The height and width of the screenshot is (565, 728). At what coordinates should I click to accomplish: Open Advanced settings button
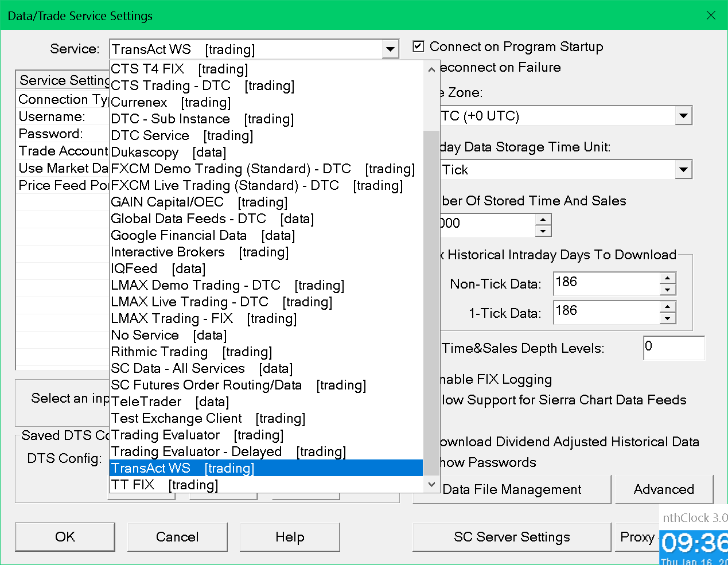click(x=664, y=489)
